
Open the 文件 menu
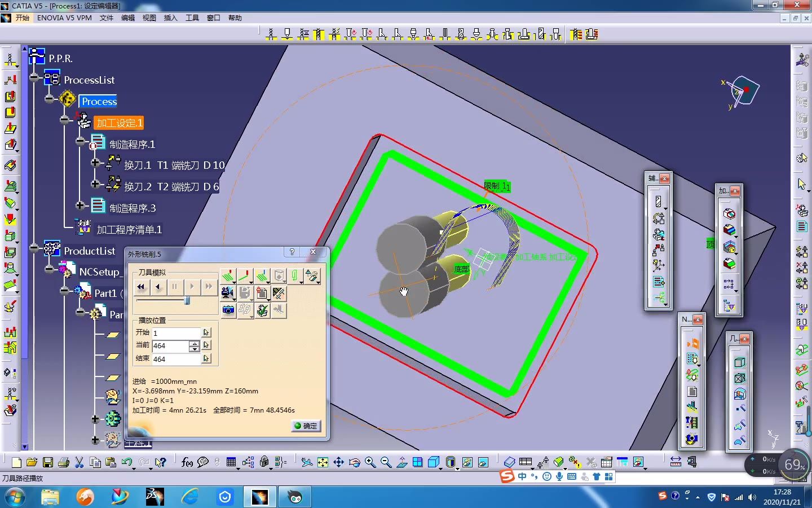(107, 18)
